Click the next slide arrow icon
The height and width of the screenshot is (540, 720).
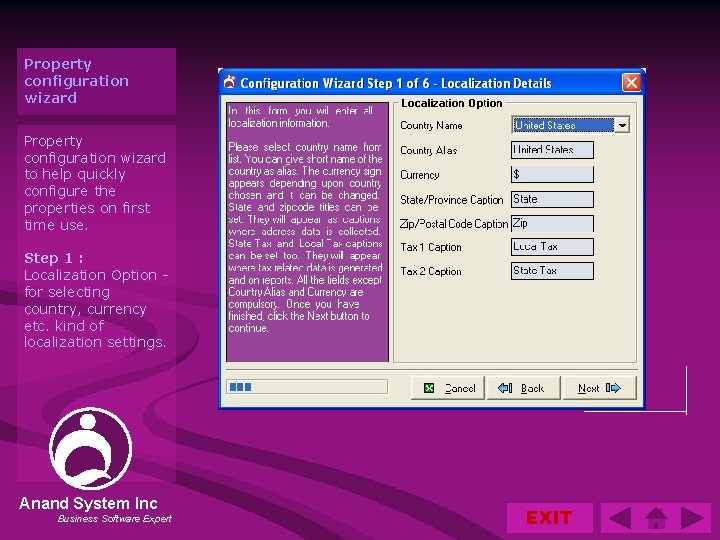pos(692,518)
